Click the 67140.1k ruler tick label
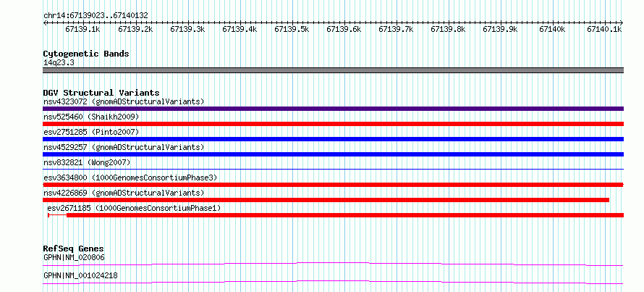Screen dimensions: 644x292 coord(604,29)
